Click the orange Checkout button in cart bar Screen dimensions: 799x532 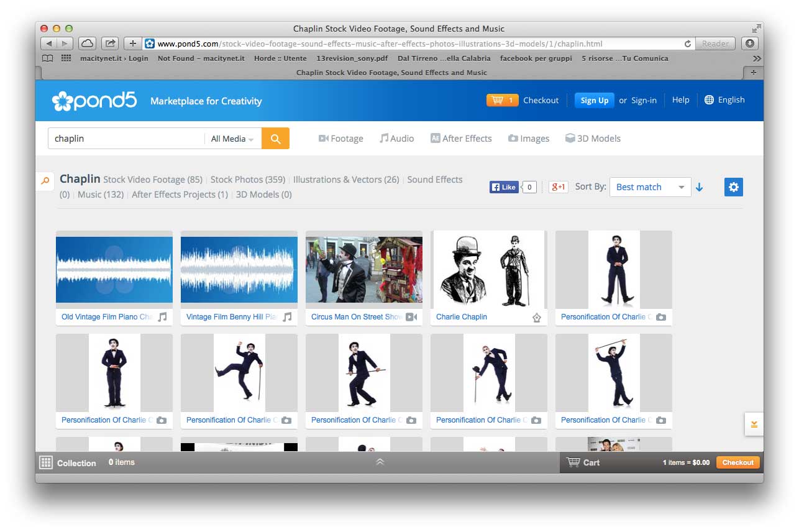coord(738,462)
